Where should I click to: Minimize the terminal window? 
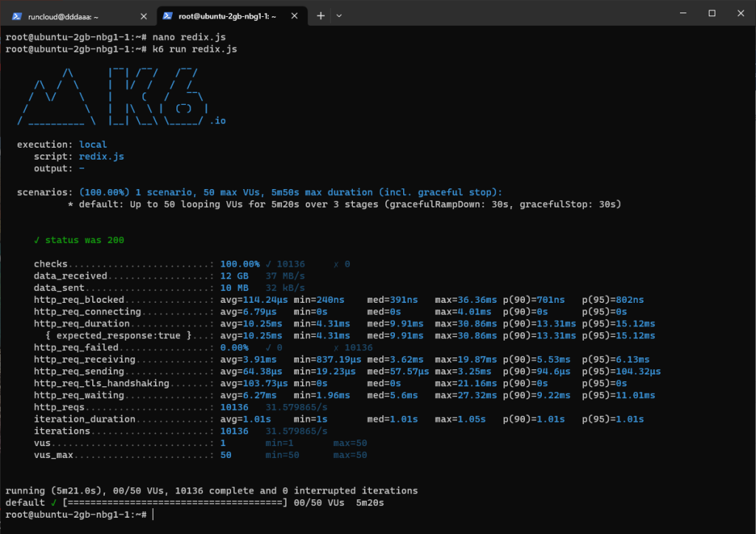point(683,13)
